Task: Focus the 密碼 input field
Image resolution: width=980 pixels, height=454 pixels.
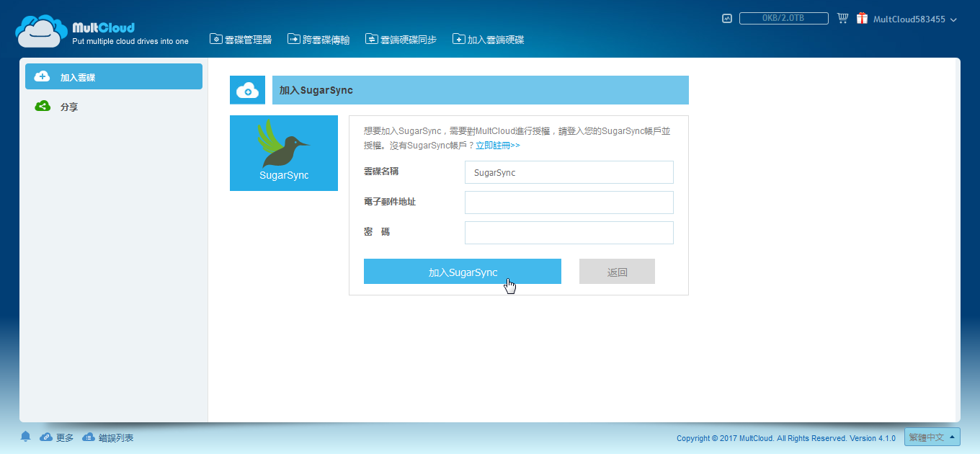Action: (x=569, y=233)
